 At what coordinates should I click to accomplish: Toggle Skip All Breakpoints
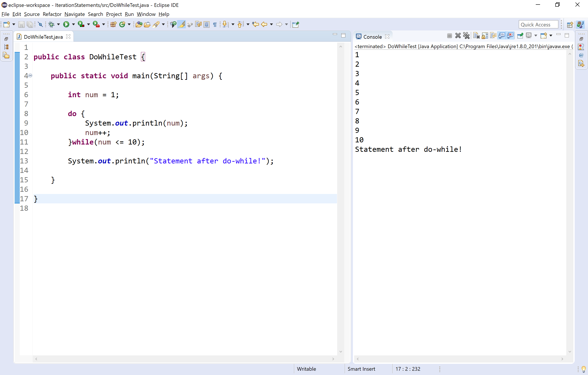(x=41, y=24)
